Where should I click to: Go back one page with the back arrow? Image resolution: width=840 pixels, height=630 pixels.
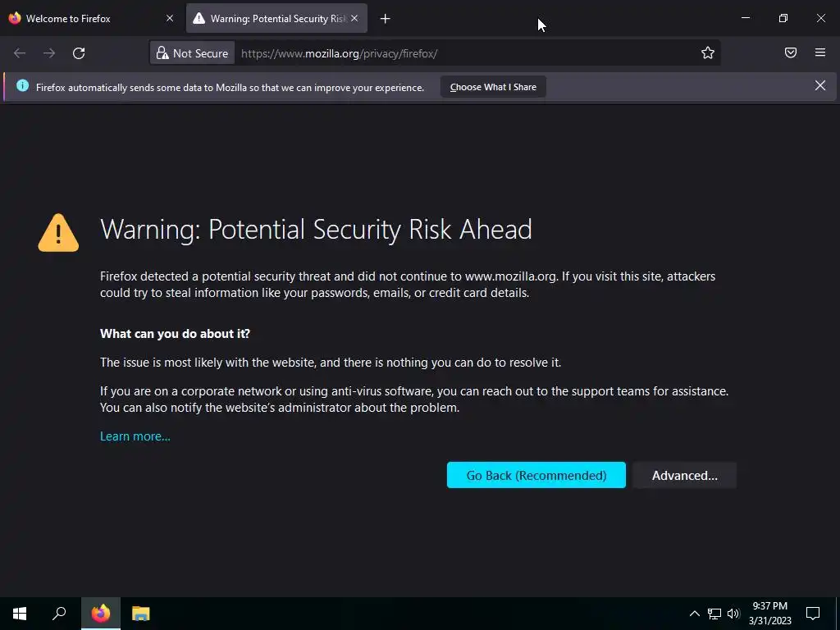tap(20, 53)
